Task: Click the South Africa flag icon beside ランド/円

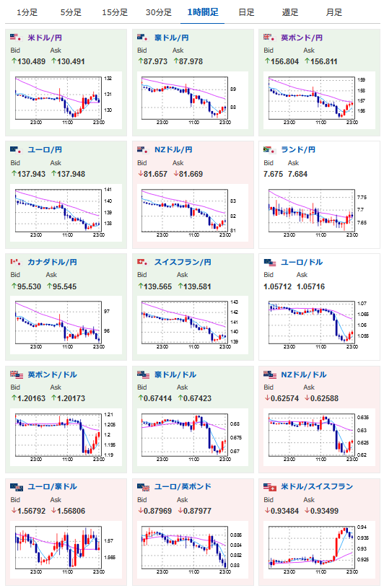Action: (269, 149)
